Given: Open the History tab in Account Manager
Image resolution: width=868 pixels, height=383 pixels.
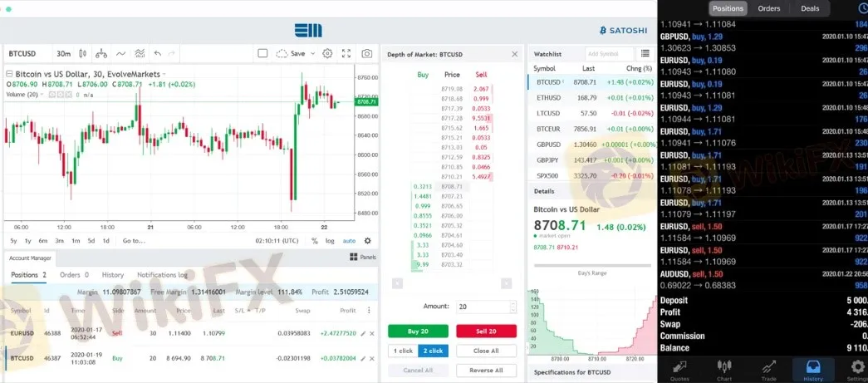Looking at the screenshot, I should tap(112, 274).
